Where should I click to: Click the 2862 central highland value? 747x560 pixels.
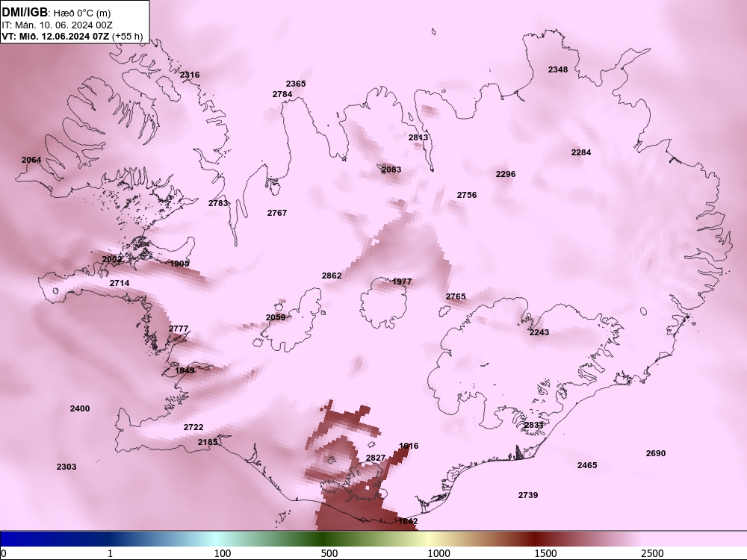click(332, 276)
